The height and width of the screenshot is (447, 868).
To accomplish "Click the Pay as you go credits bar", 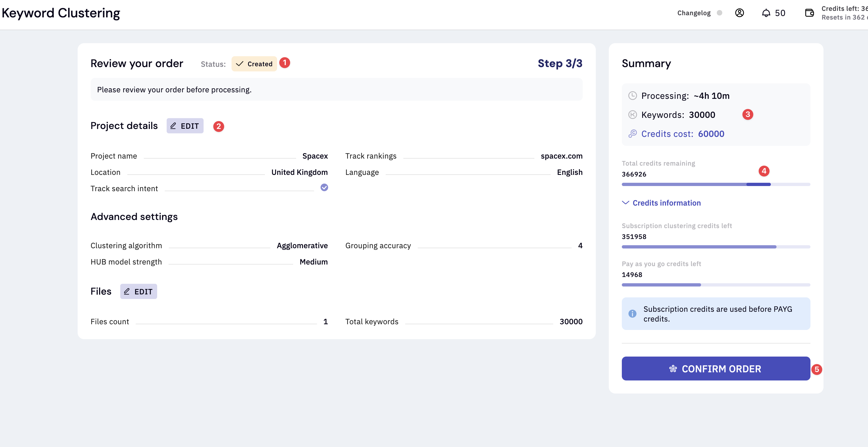I will [716, 285].
